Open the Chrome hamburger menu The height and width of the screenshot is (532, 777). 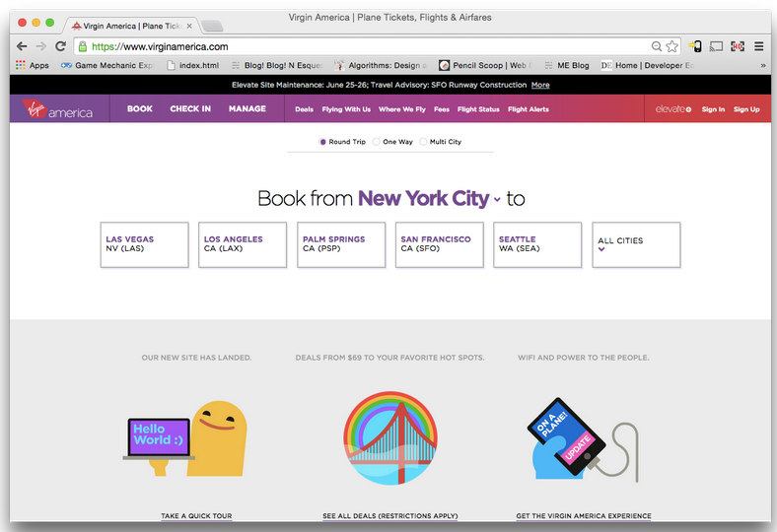pyautogui.click(x=758, y=46)
